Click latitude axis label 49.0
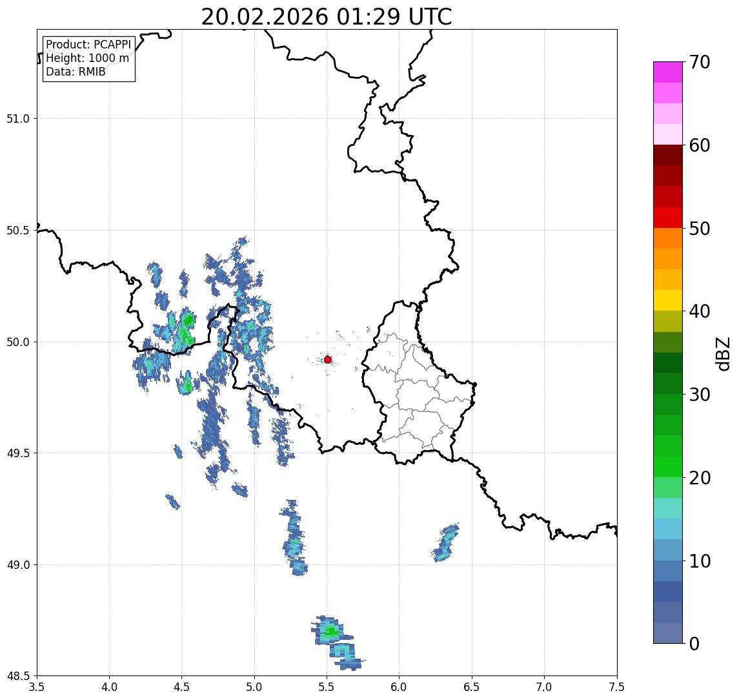This screenshot has height=700, width=739. [18, 564]
